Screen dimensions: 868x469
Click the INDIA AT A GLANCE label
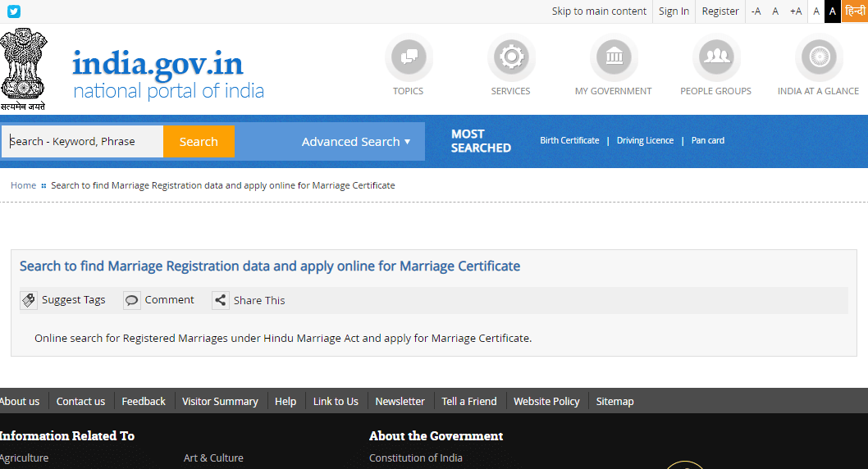818,91
